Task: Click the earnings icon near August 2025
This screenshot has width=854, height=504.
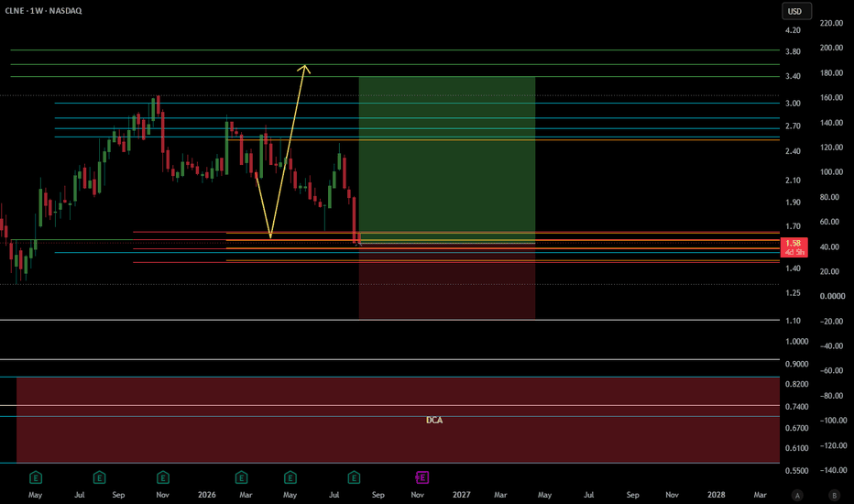Action: coord(99,477)
